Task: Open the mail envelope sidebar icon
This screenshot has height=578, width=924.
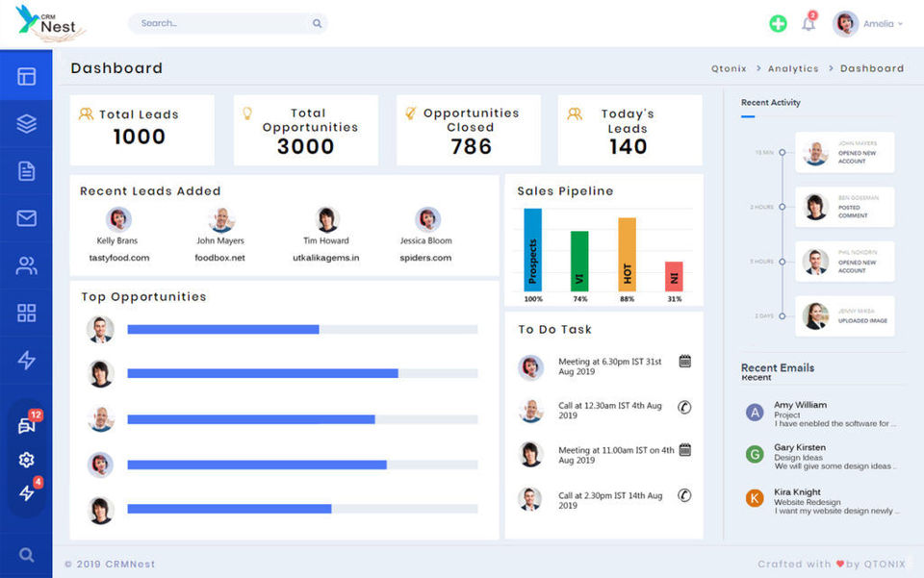Action: click(27, 218)
